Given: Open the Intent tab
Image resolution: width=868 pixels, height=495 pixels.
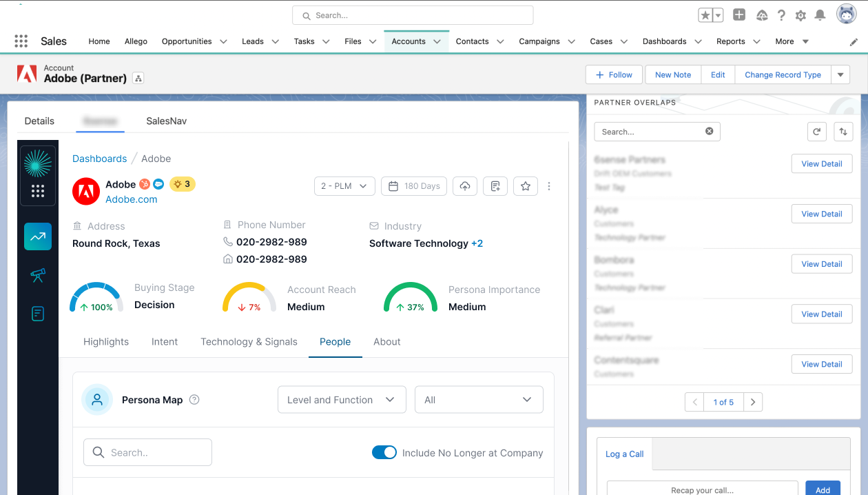Looking at the screenshot, I should [165, 341].
